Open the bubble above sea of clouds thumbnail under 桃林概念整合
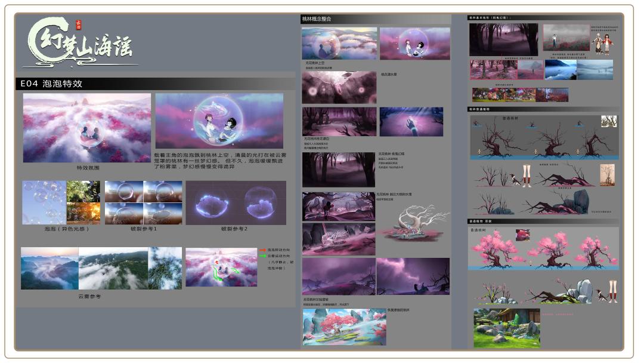This screenshot has height=363, width=644. [x=339, y=44]
